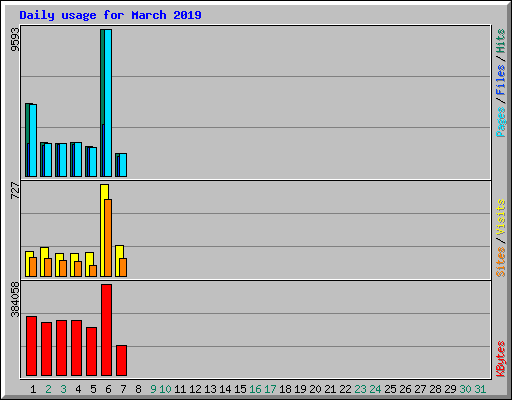512x400 pixels.
Task: Click day 18 on the x-axis
Action: click(x=285, y=389)
